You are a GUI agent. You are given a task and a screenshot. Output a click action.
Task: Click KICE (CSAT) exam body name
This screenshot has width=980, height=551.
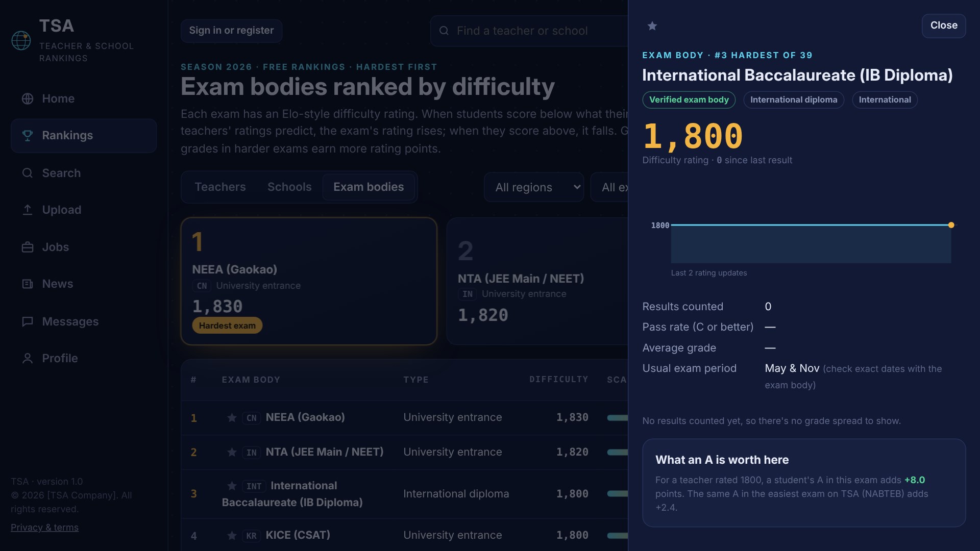pos(298,535)
